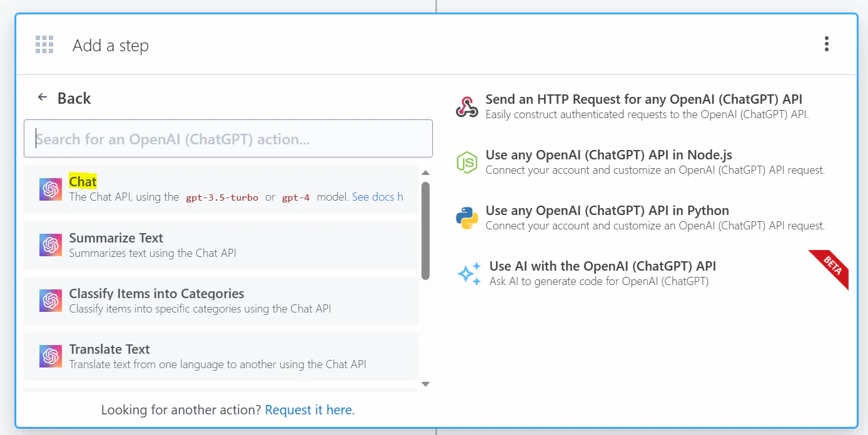This screenshot has width=868, height=435.
Task: Click the 'Looking for another action?' text
Action: 181,410
